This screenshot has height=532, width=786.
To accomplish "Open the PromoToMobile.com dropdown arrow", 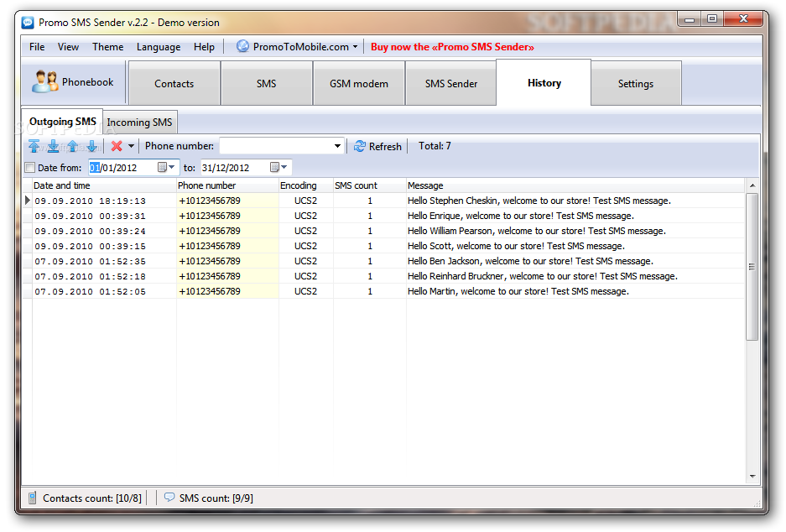I will [356, 47].
